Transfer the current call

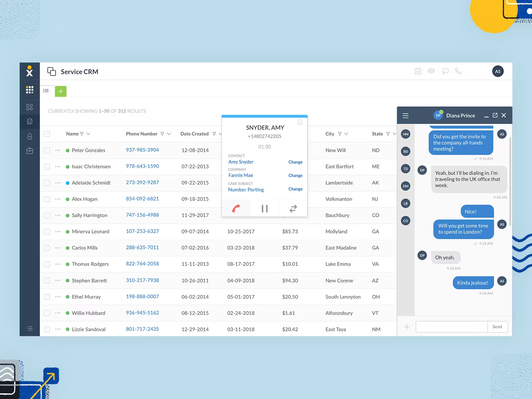pos(293,208)
